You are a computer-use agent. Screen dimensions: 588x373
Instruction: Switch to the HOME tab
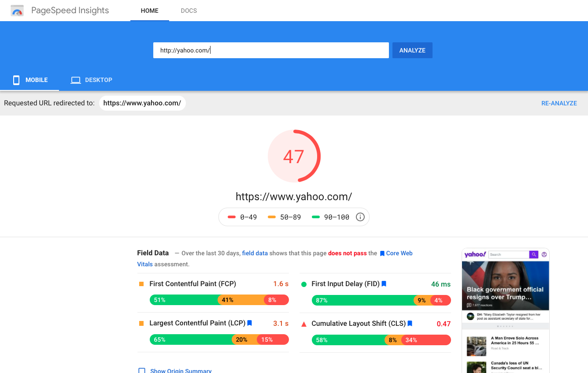click(150, 11)
